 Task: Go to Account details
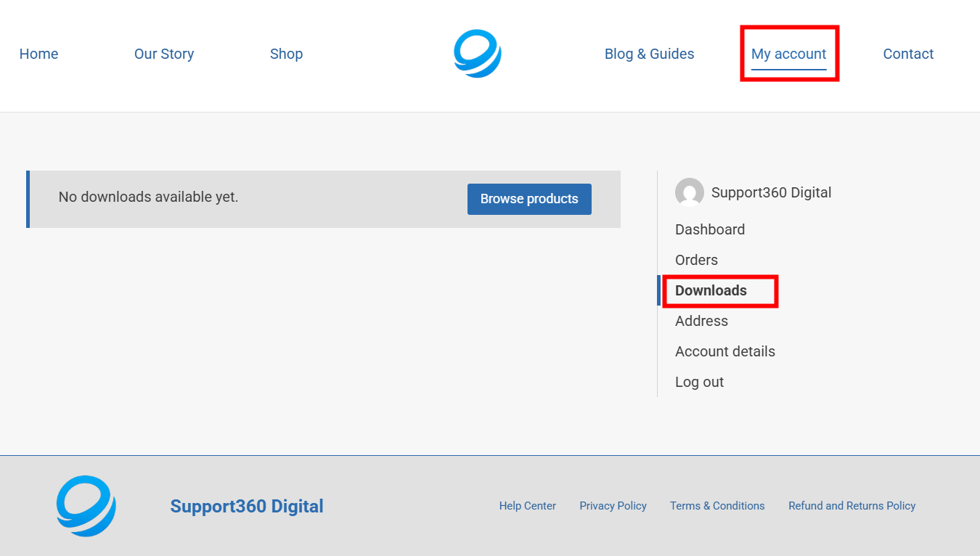tap(724, 351)
